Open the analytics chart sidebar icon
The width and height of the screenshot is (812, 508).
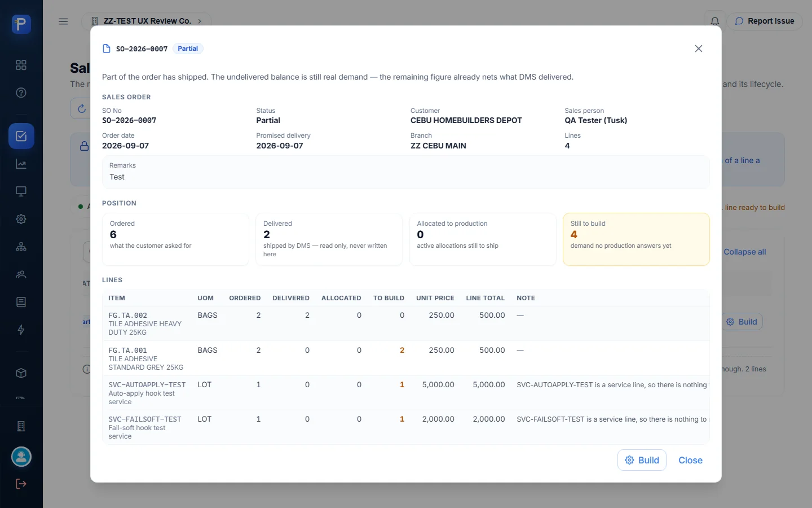pyautogui.click(x=21, y=164)
